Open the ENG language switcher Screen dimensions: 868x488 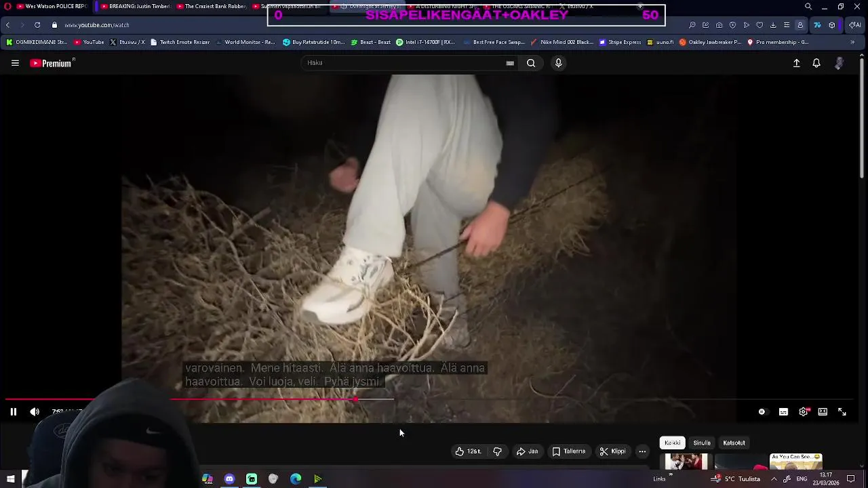[802, 479]
